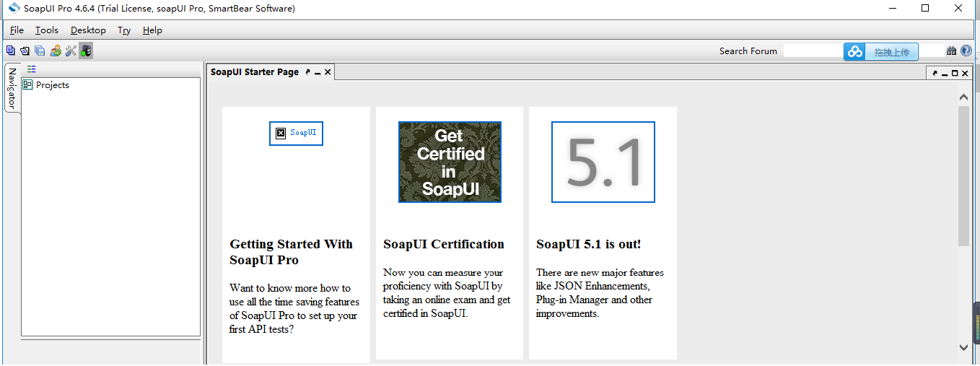Maximize the desktop panel
The image size is (980, 366).
[955, 73]
